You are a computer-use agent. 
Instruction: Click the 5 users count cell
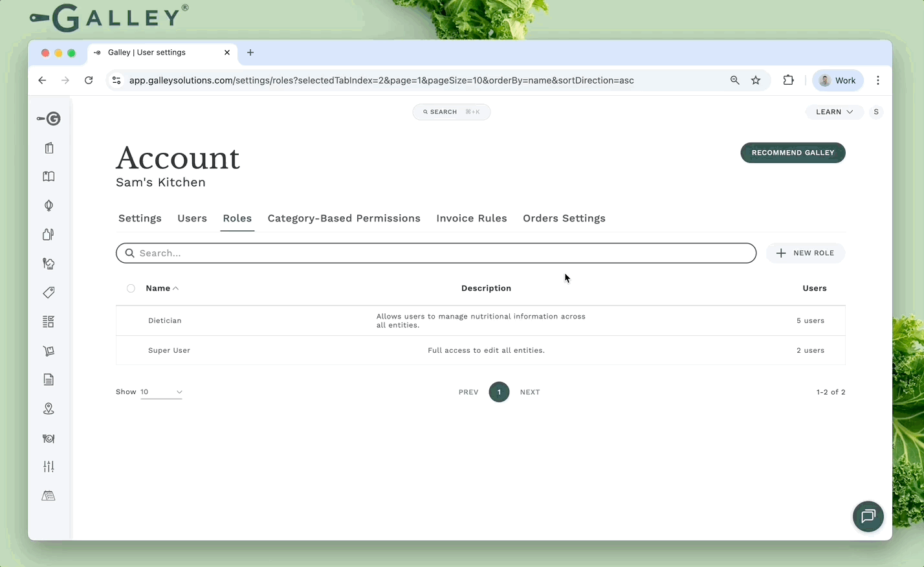click(x=810, y=320)
